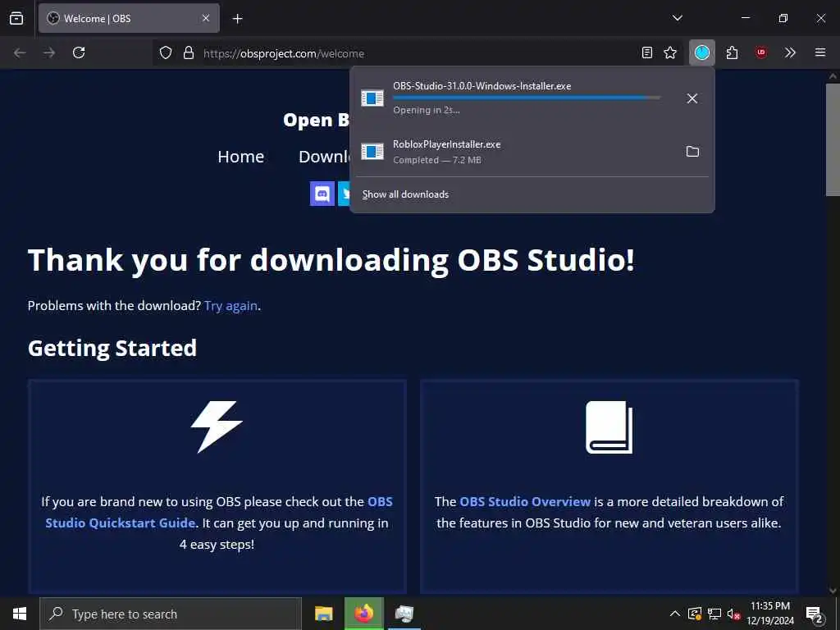
Task: Open the notification center icon
Action: [815, 615]
